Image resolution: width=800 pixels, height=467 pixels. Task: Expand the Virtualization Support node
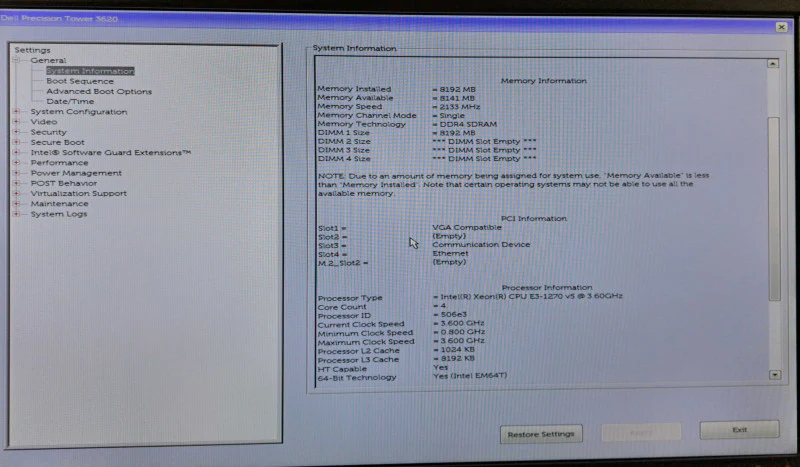pyautogui.click(x=16, y=193)
